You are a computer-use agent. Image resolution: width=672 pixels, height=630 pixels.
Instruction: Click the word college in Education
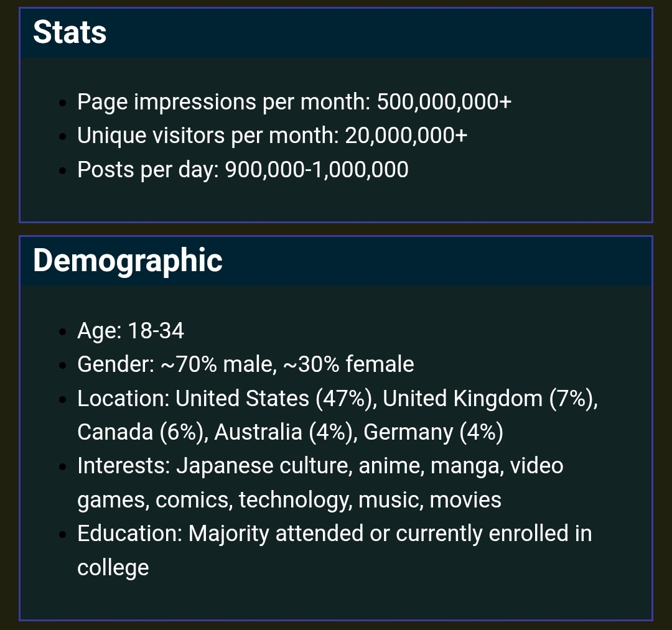pyautogui.click(x=113, y=568)
